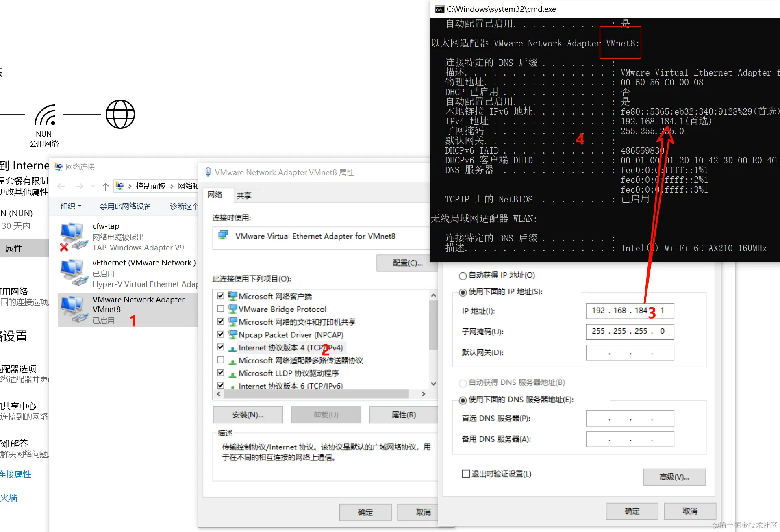The image size is (780, 532).
Task: Click the 首选 DNS 服务器 input field
Action: pyautogui.click(x=630, y=418)
